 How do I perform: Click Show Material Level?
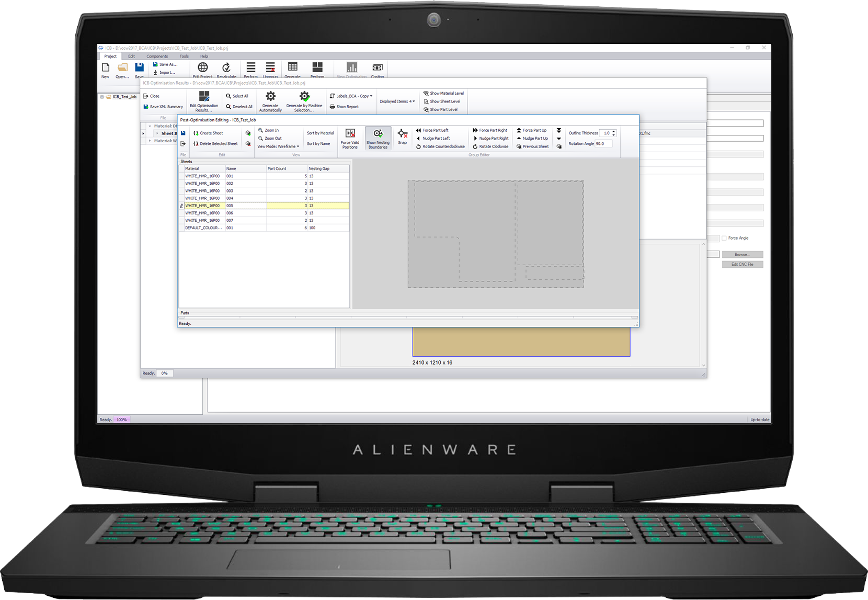point(443,94)
